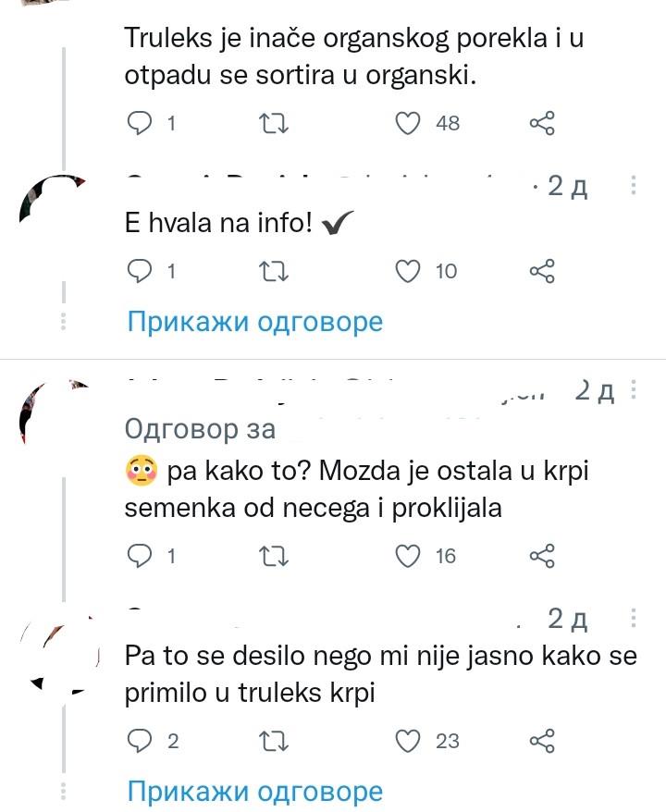Open more options for 'pa kako to?' tweet

coord(634,392)
